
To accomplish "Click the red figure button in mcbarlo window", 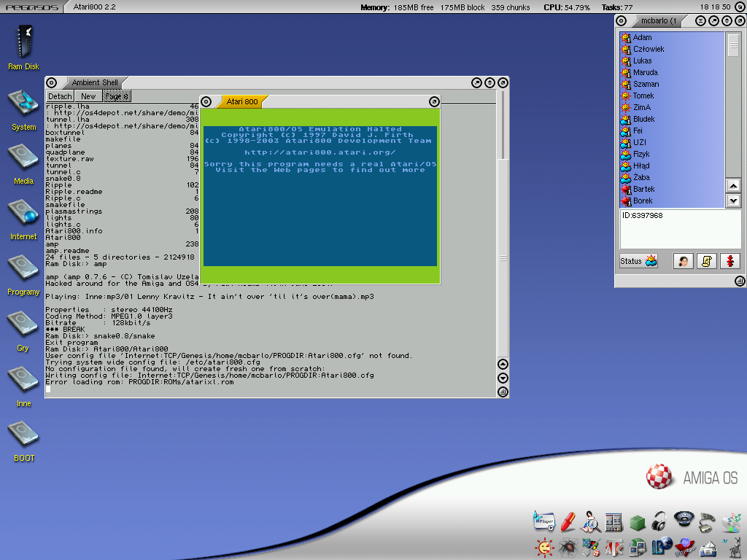I will pyautogui.click(x=729, y=261).
